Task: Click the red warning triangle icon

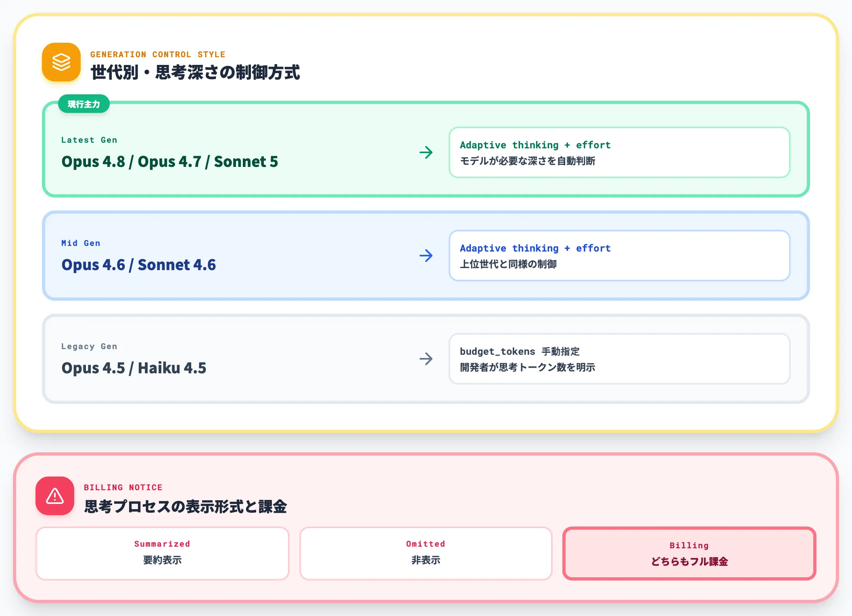Action: [55, 496]
